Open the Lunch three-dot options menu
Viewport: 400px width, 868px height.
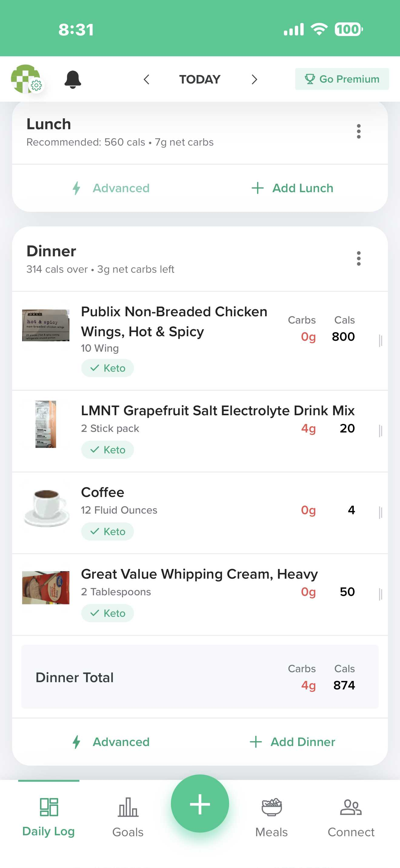click(x=358, y=131)
